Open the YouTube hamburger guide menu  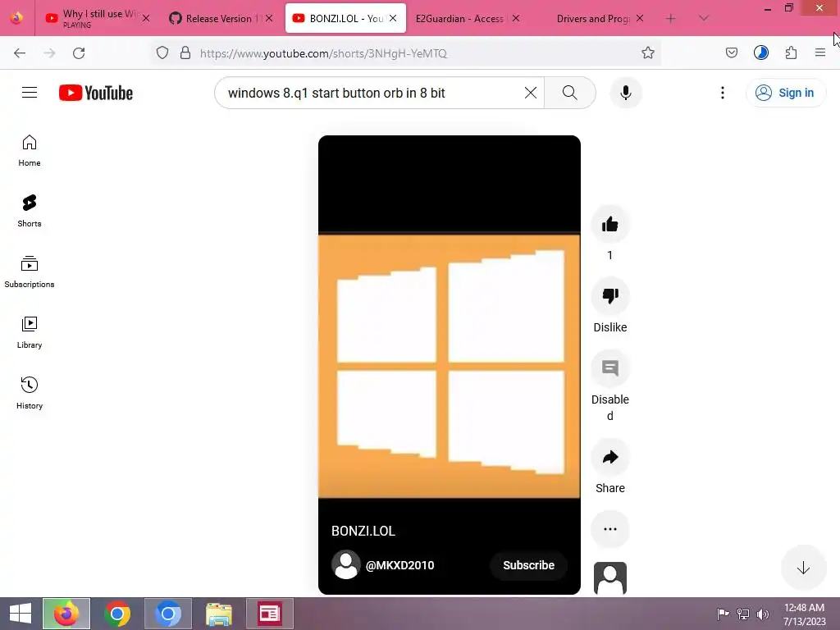30,93
